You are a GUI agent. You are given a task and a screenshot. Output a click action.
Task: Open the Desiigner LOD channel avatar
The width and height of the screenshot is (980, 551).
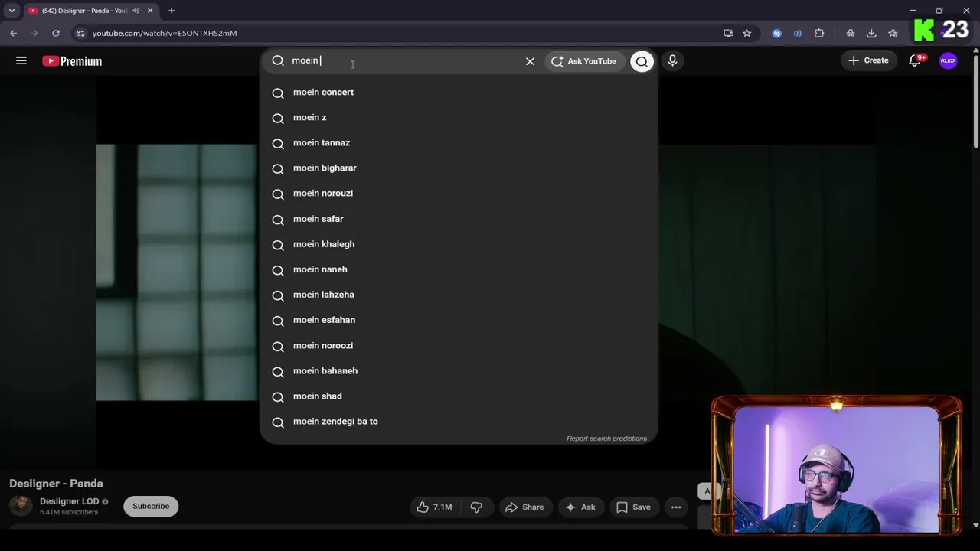click(x=21, y=505)
